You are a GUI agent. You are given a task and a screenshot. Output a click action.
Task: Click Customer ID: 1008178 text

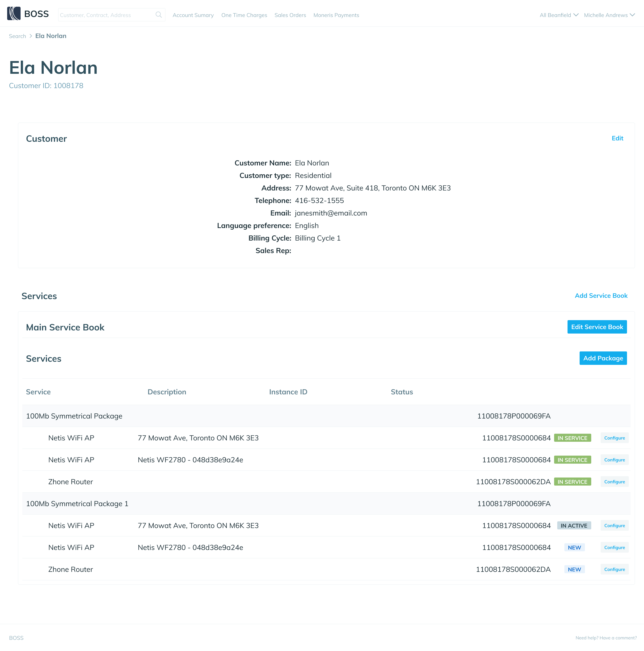[46, 86]
